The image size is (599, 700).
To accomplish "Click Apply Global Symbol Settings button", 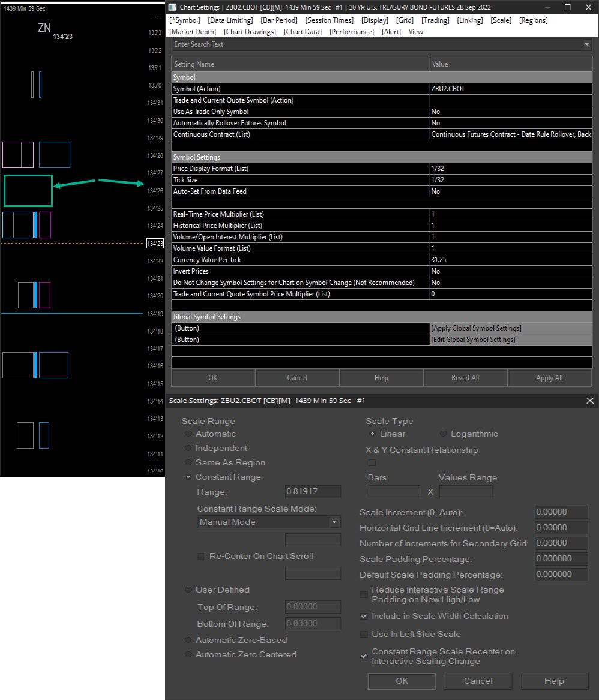I will [x=511, y=328].
